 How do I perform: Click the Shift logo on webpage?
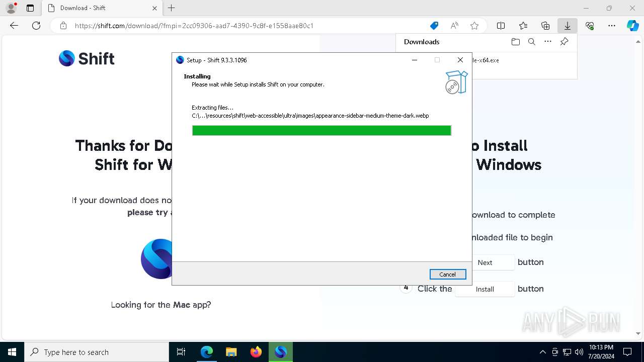[x=87, y=59]
